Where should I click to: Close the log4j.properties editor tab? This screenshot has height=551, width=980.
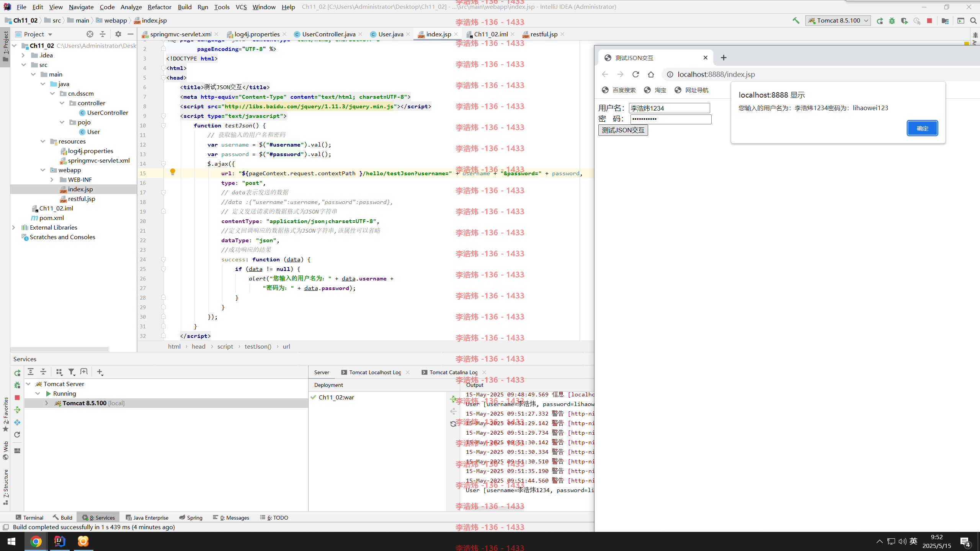[x=284, y=34]
